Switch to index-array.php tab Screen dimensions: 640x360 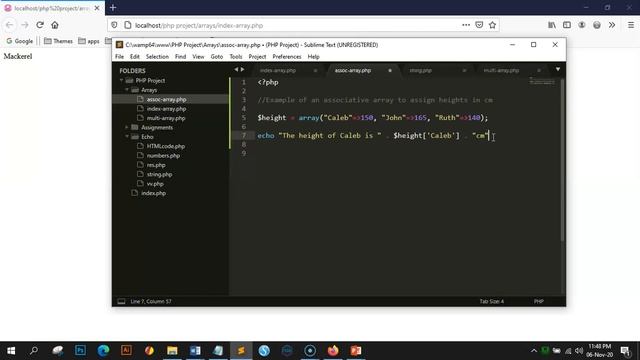(278, 70)
